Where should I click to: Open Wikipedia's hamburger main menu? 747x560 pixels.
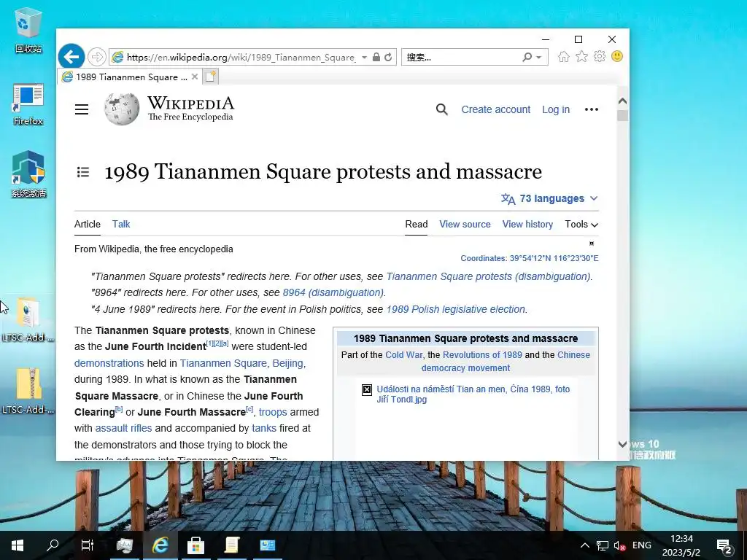coord(82,109)
